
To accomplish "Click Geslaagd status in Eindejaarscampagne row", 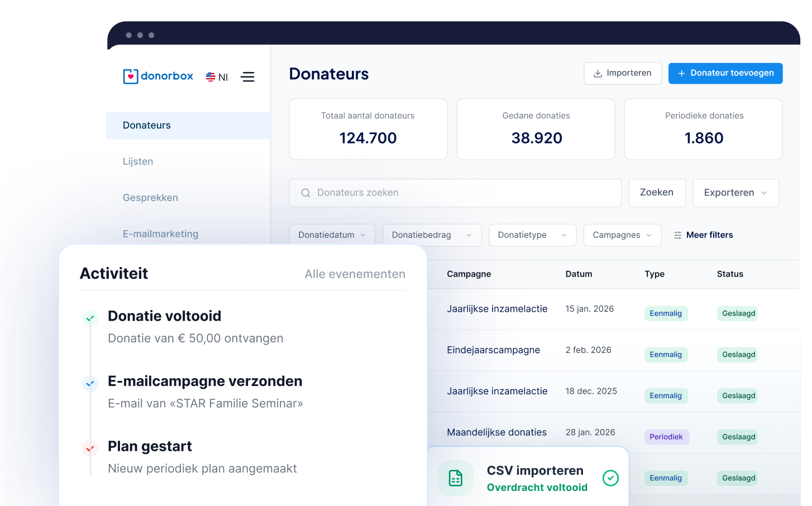I will [738, 355].
